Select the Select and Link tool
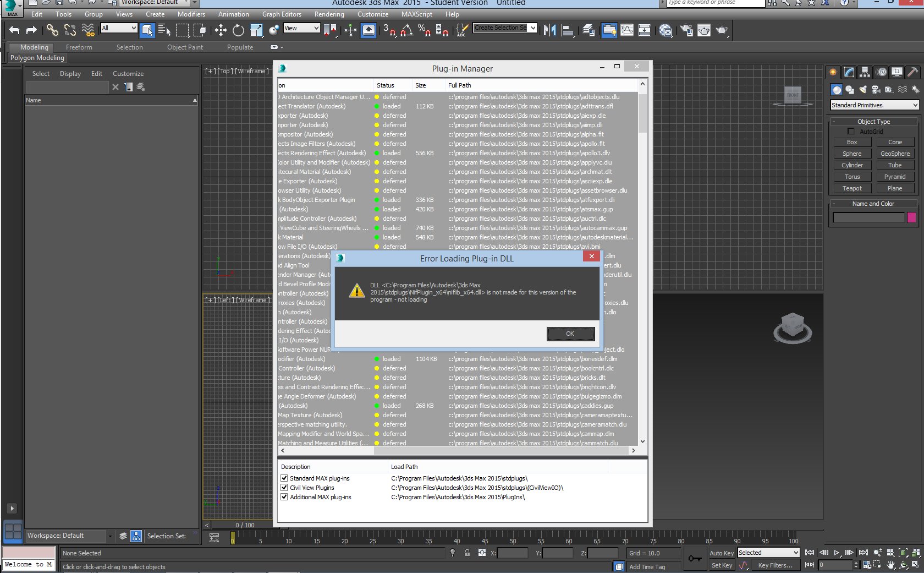The image size is (924, 573). coord(52,30)
